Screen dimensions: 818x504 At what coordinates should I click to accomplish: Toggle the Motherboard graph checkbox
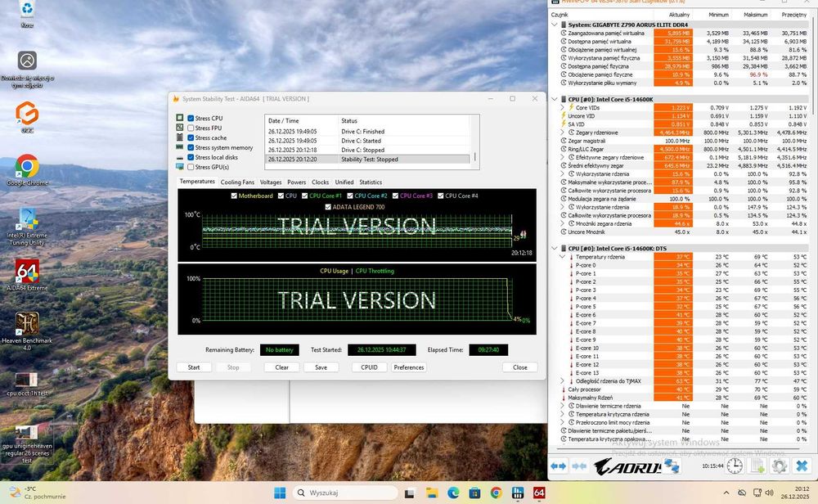pyautogui.click(x=234, y=196)
